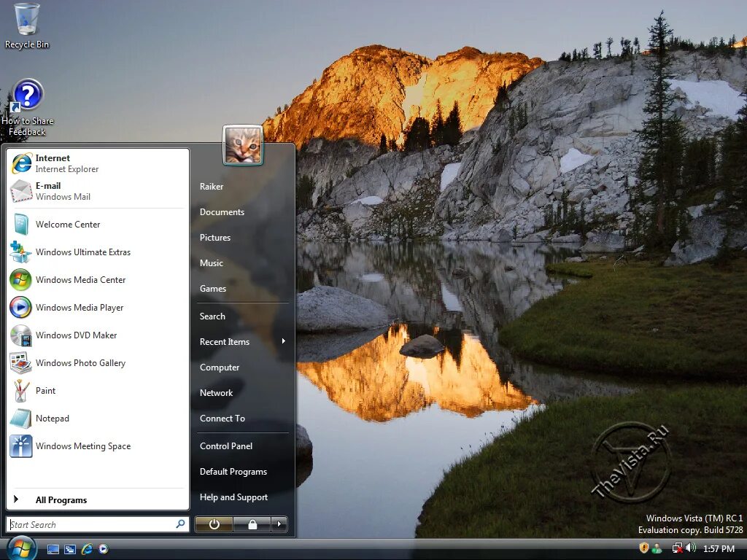Screen dimensions: 747x560
Task: Launch Internet Explorer from Quick Launch
Action: [x=87, y=549]
